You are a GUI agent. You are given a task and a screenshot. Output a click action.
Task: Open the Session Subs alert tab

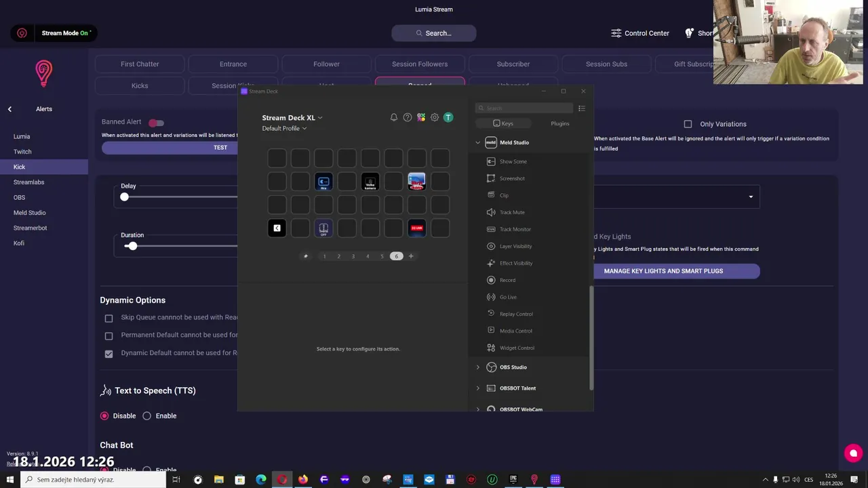pos(606,64)
